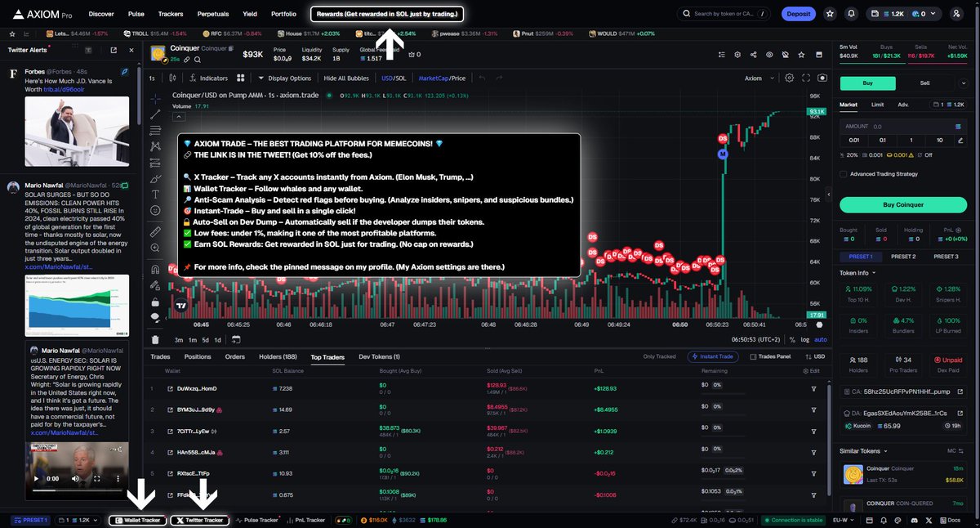Open the Similar Tokens MC sort dropdown
980x528 pixels.
click(955, 450)
